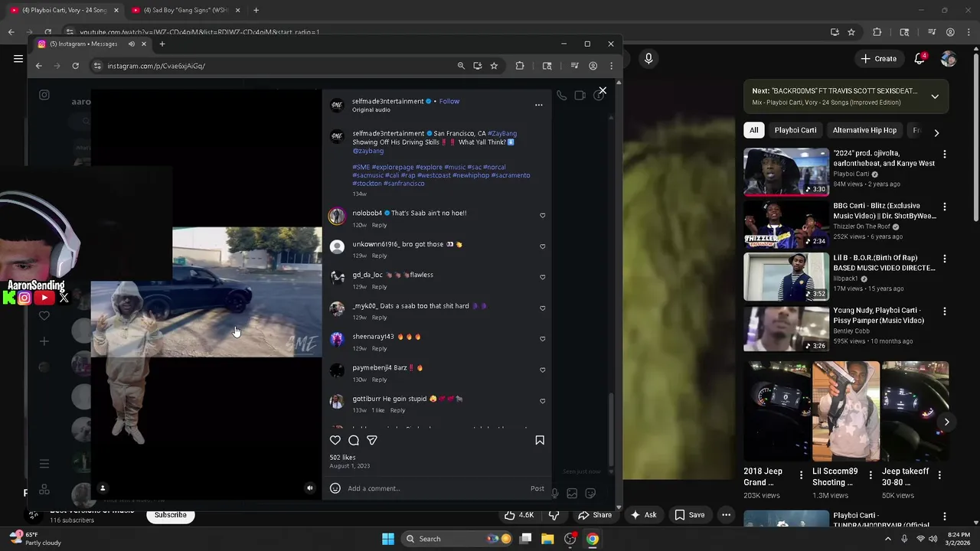Open the three-dot more options on the post header

coord(539,105)
